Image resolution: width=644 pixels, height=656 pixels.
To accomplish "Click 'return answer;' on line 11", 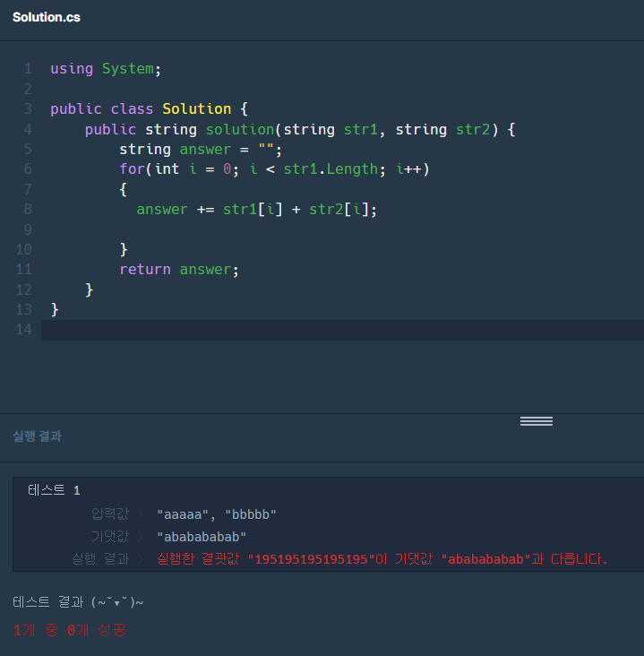I will (179, 270).
